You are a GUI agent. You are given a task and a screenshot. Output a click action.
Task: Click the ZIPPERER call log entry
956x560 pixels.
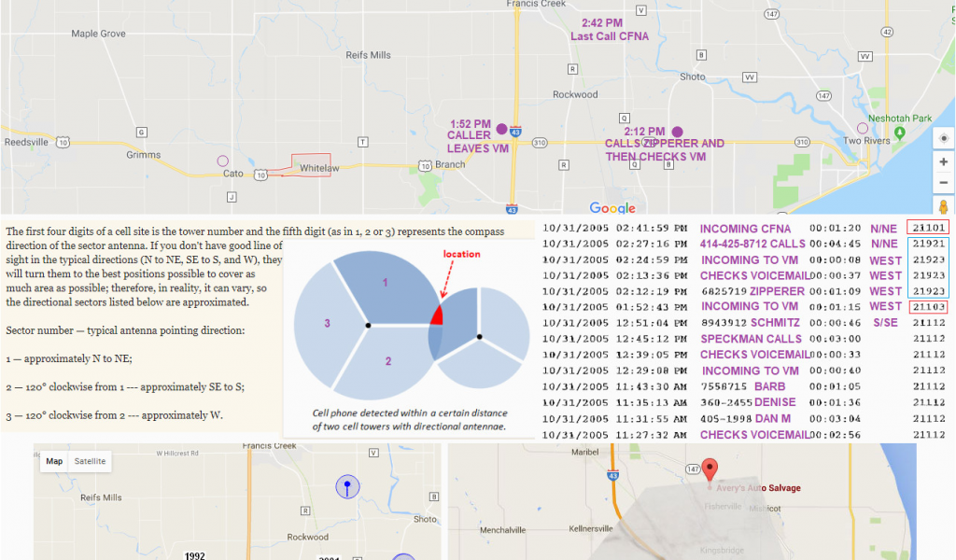(x=778, y=291)
